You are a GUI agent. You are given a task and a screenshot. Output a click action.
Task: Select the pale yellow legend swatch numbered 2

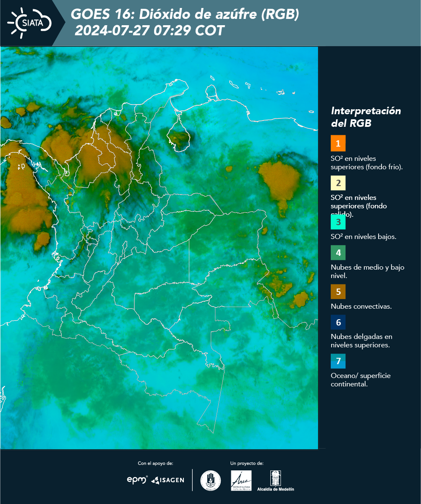coord(338,183)
